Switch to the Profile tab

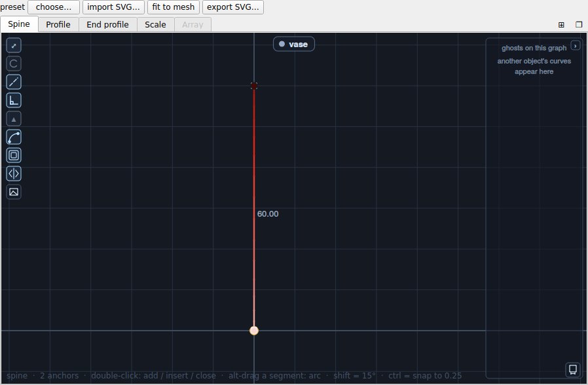58,24
